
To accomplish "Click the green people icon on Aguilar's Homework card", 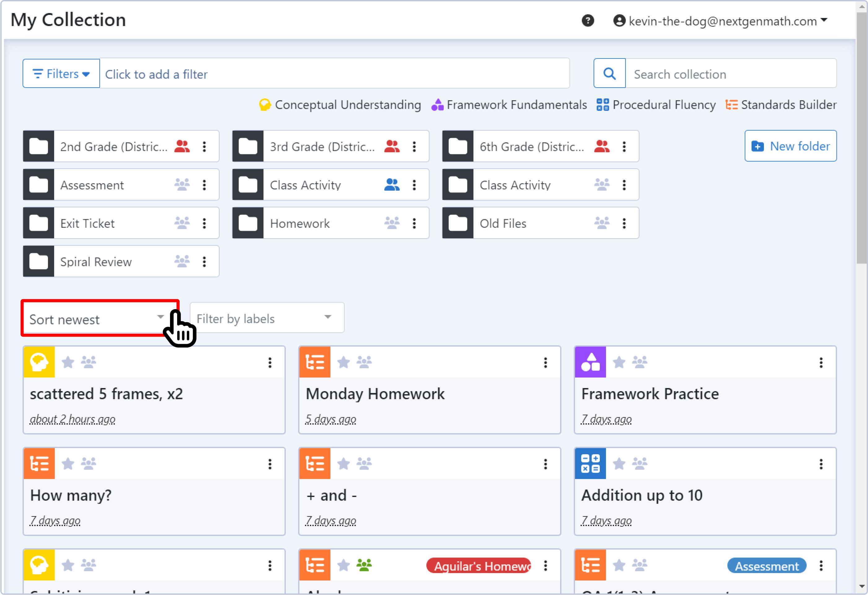I will [364, 565].
